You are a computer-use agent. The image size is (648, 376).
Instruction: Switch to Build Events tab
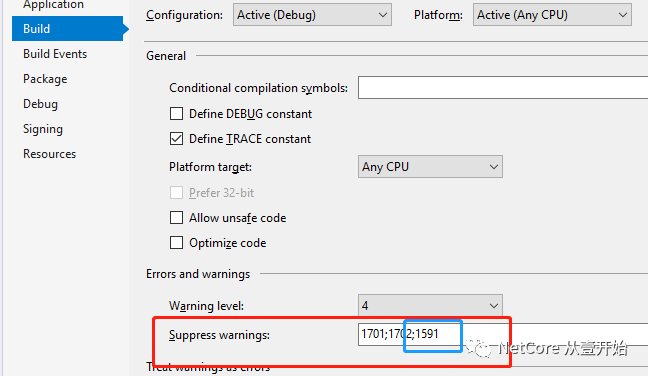pos(55,54)
